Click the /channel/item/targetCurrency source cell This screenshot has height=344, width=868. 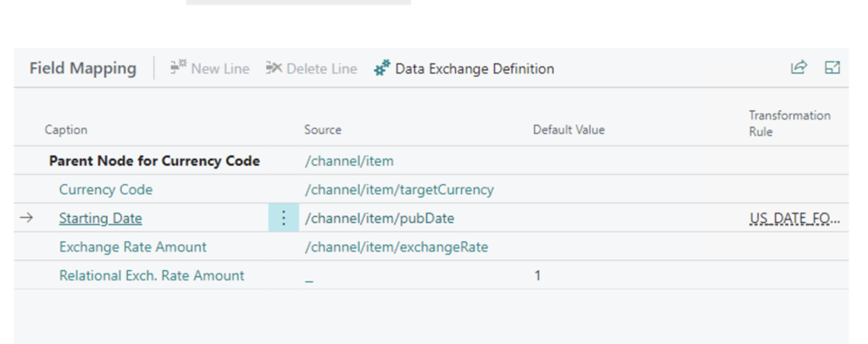pyautogui.click(x=398, y=190)
